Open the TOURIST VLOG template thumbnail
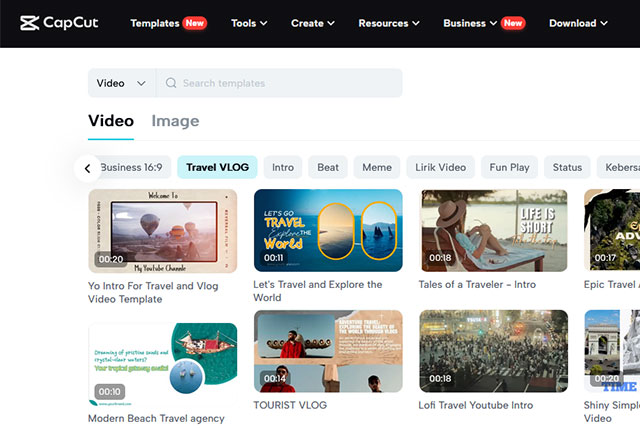The image size is (640, 428). (x=328, y=351)
